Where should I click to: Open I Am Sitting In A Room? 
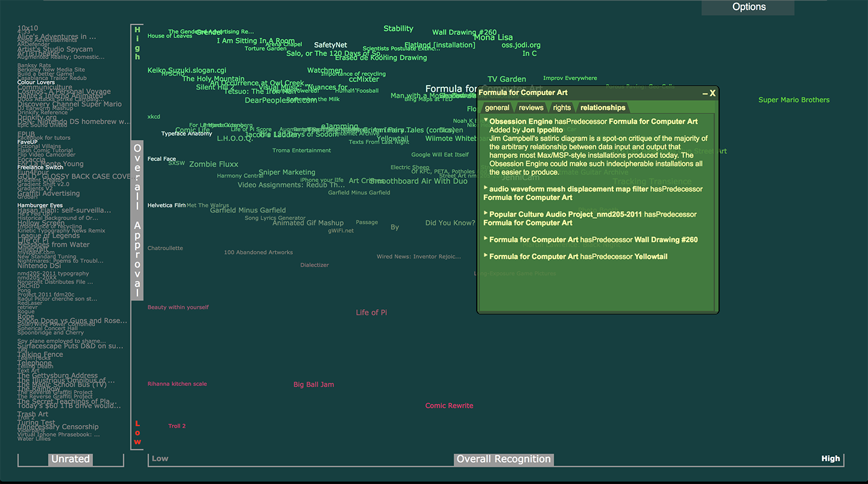click(256, 41)
